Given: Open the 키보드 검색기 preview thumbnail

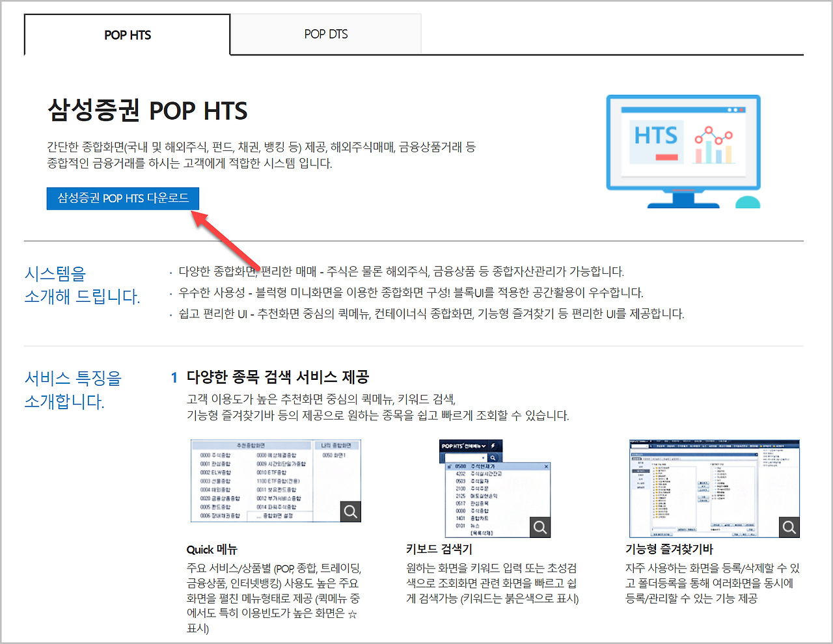Looking at the screenshot, I should 495,489.
